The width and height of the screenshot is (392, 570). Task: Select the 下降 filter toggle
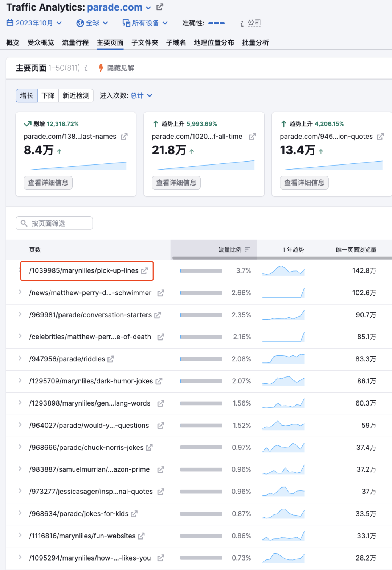tap(48, 95)
